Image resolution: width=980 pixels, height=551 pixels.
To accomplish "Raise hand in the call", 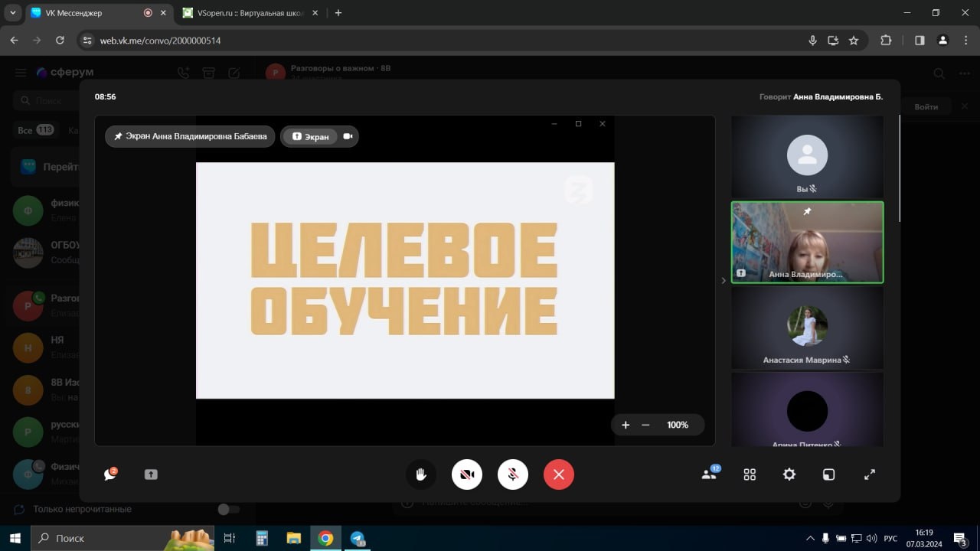I will [x=420, y=474].
